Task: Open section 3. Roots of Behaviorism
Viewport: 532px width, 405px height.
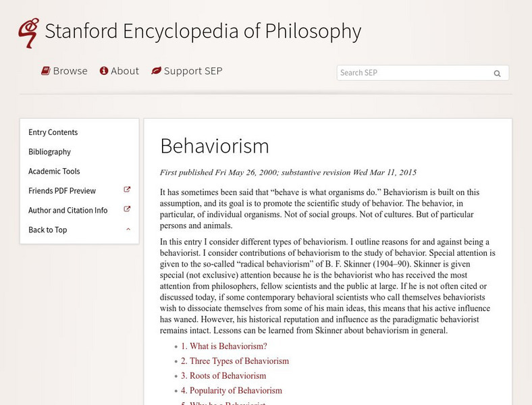Action: tap(223, 376)
